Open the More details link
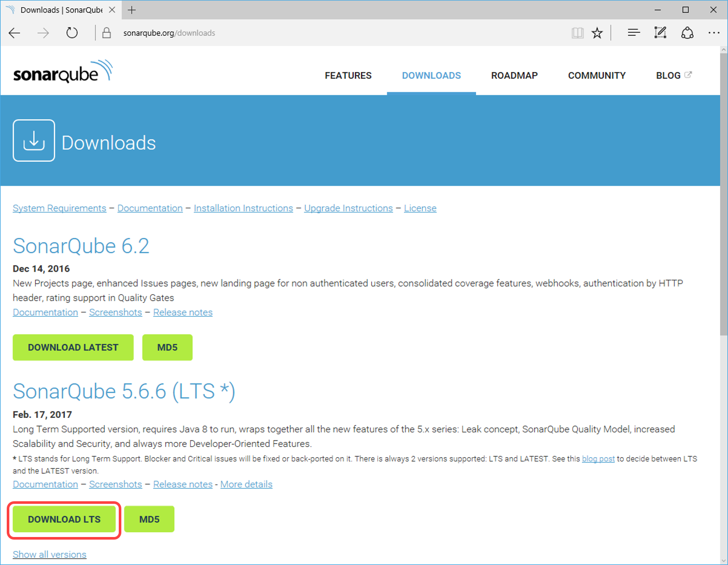Image resolution: width=728 pixels, height=565 pixels. pos(246,484)
